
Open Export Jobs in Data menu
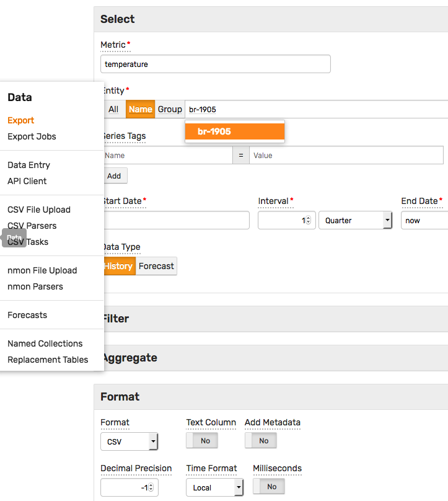click(32, 136)
